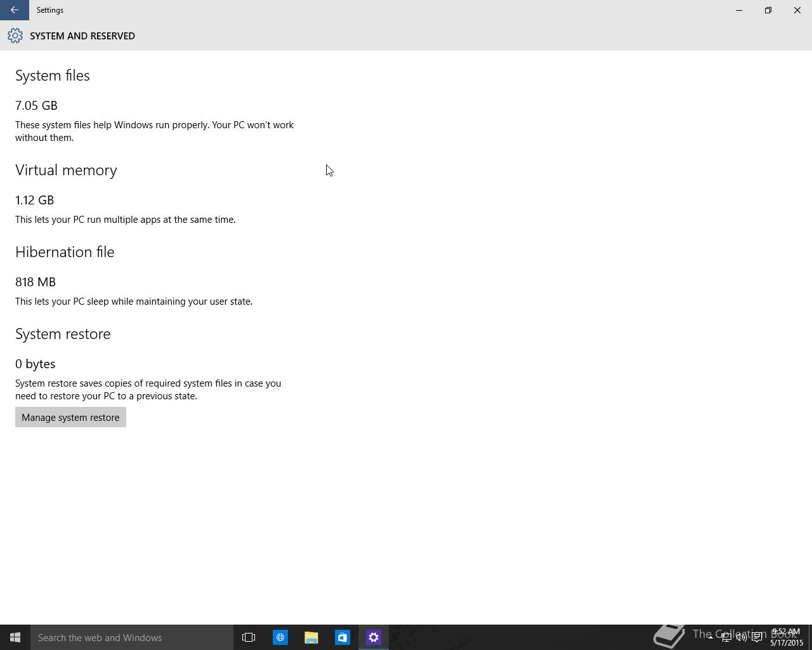
Task: Click the gear icon beside SYSTEM AND RESERVED
Action: click(x=15, y=36)
